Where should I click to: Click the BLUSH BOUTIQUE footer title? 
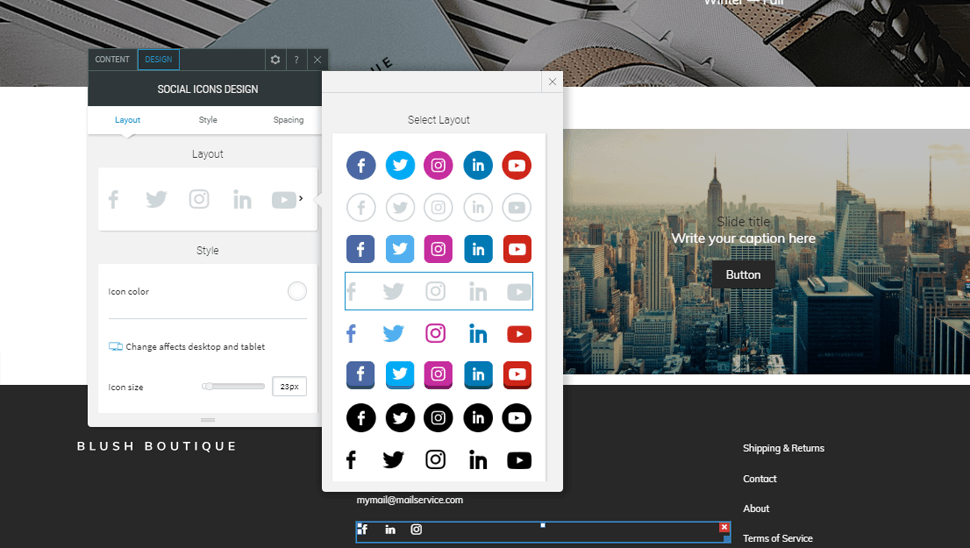pos(157,447)
